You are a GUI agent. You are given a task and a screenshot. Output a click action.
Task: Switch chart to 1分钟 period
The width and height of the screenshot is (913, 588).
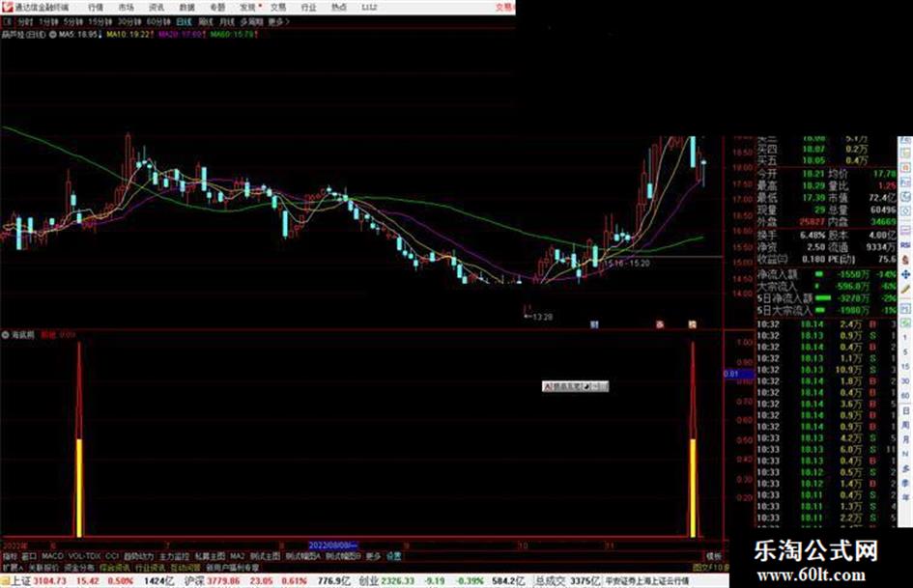[48, 22]
